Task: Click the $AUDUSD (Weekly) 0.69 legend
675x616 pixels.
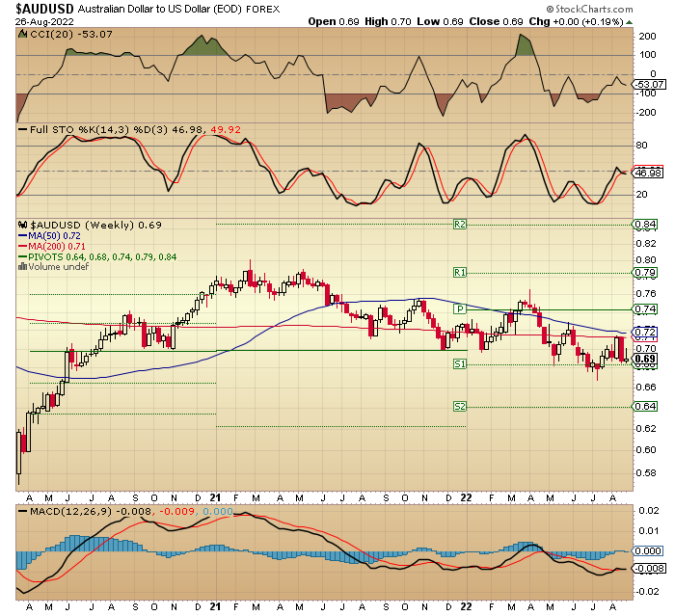Action: click(95, 225)
